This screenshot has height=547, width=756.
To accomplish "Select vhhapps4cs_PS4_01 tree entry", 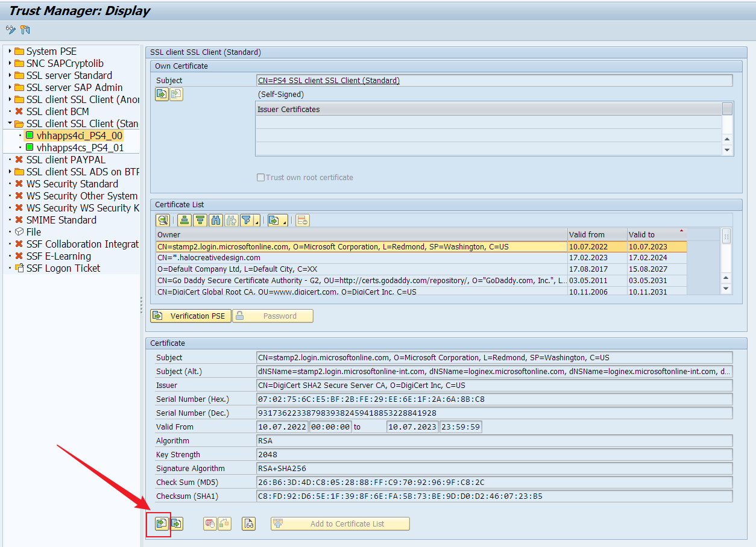I will (x=80, y=148).
